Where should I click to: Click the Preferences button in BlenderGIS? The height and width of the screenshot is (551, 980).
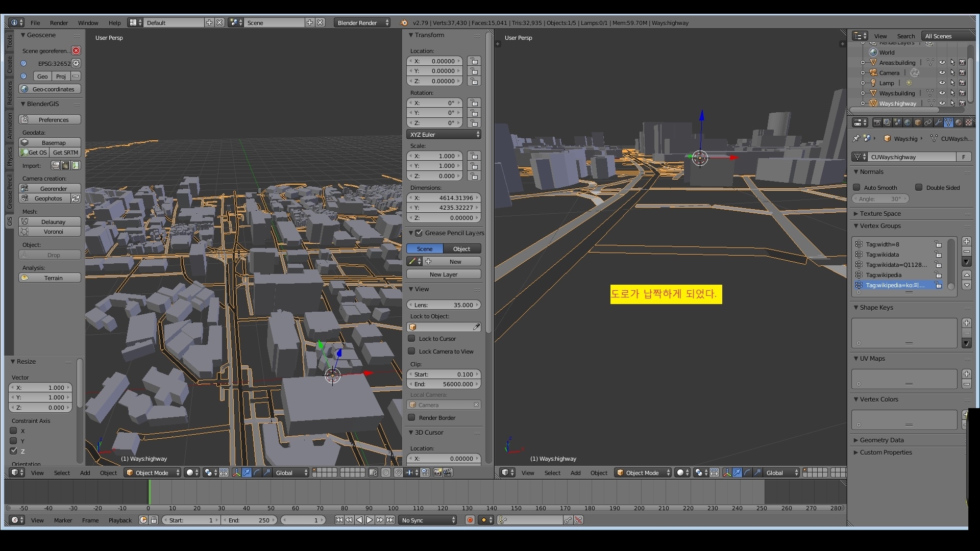50,120
